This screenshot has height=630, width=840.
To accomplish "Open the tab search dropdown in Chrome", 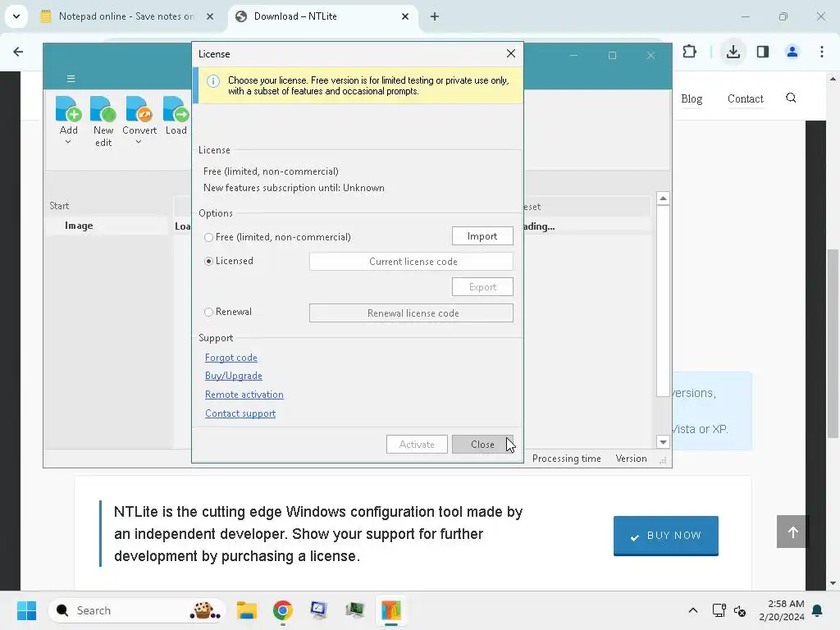I will [16, 16].
